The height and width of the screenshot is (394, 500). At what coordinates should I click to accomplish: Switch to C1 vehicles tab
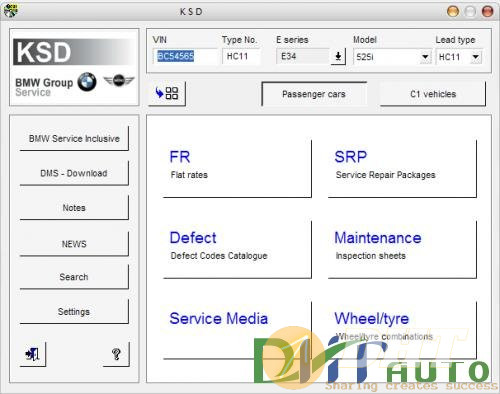tap(433, 94)
